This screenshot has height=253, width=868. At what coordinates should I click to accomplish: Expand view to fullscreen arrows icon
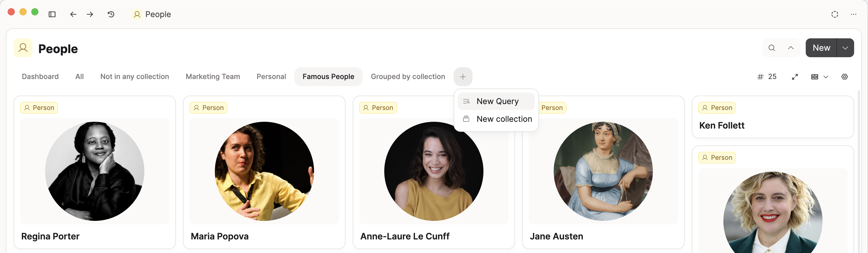[795, 77]
